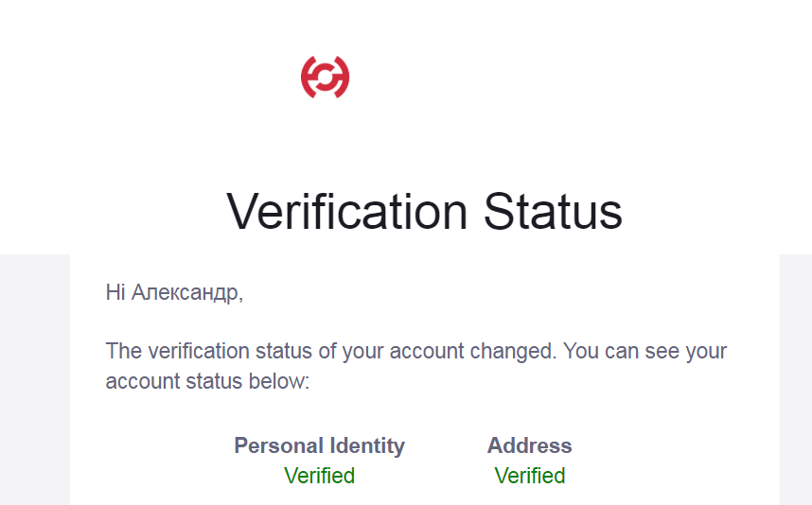Click green Verified under Address
The height and width of the screenshot is (505, 812).
coord(530,476)
